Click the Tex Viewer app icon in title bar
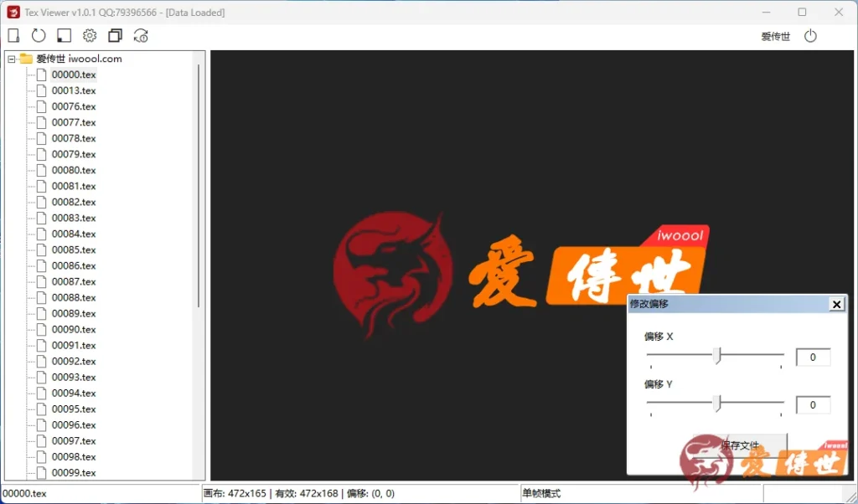The height and width of the screenshot is (504, 858). click(x=13, y=12)
